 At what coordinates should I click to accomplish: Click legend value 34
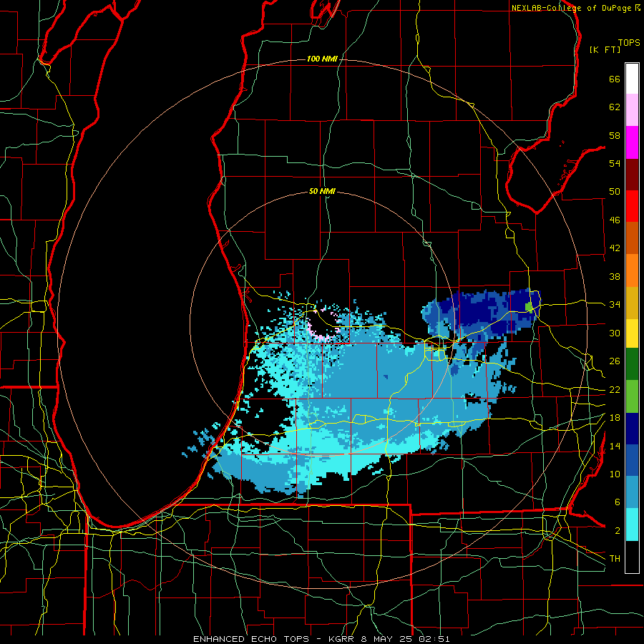(615, 305)
